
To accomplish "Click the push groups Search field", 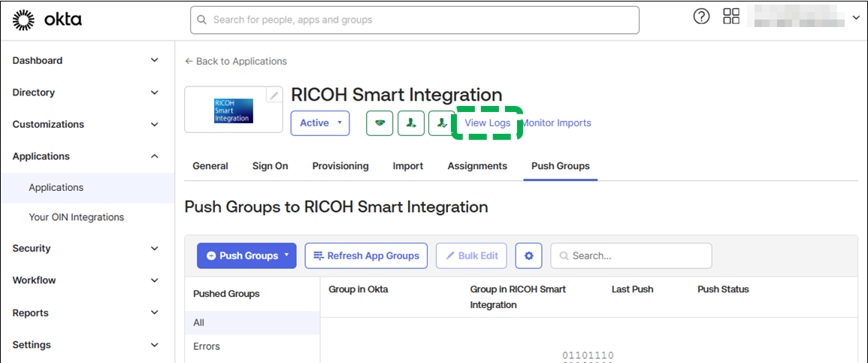I will tap(631, 256).
